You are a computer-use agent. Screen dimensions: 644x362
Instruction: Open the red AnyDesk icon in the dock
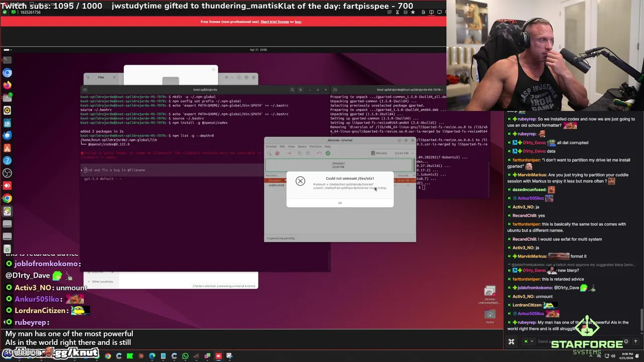7,186
